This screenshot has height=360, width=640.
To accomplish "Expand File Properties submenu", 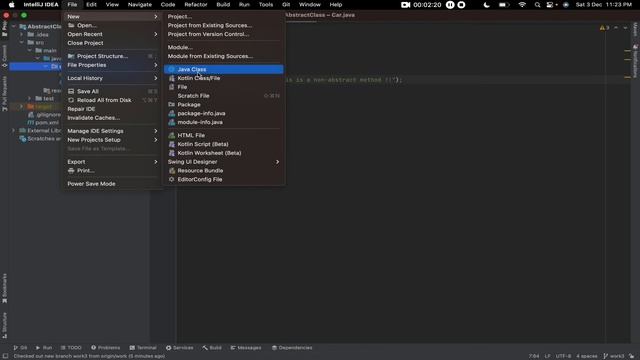I will click(112, 65).
